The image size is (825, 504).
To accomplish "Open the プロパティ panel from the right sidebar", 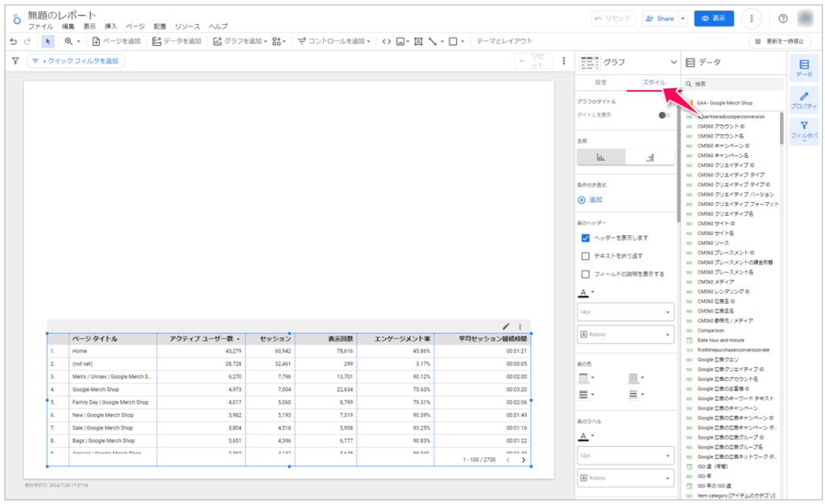I will 803,100.
